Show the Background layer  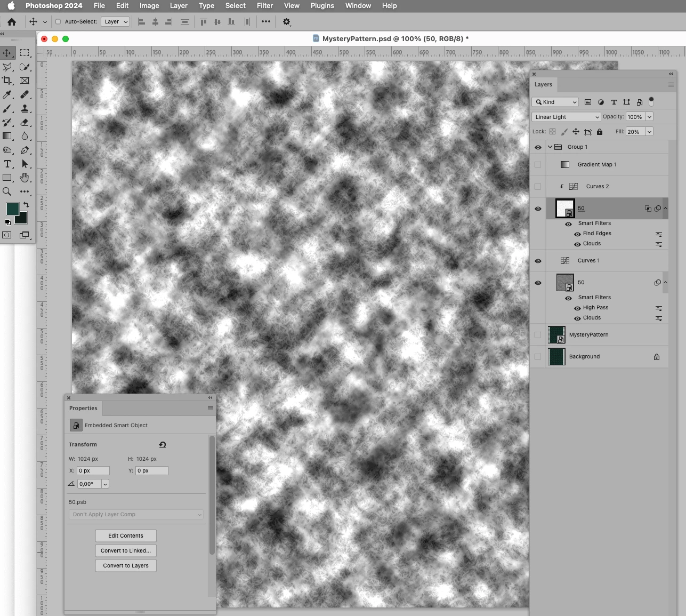(538, 357)
